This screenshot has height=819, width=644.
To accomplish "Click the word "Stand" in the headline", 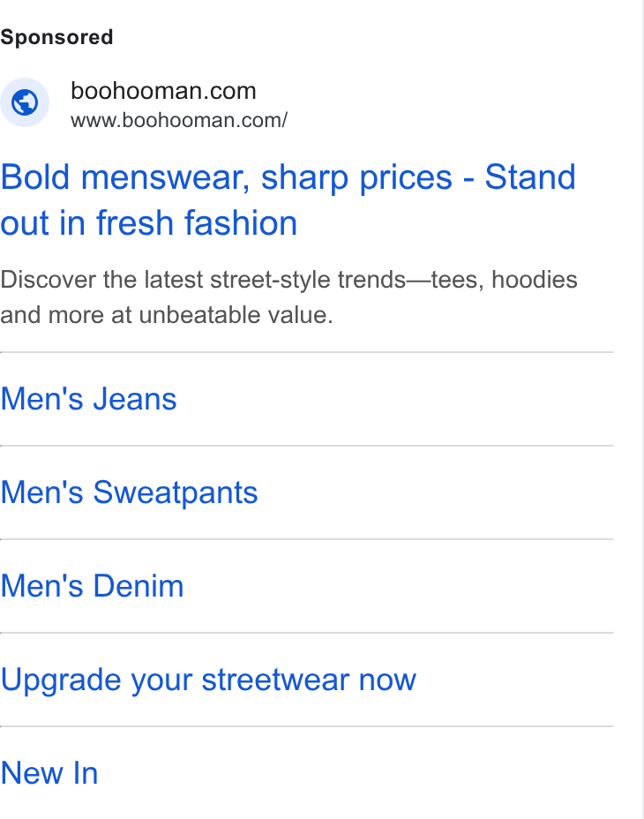I will click(x=530, y=177).
